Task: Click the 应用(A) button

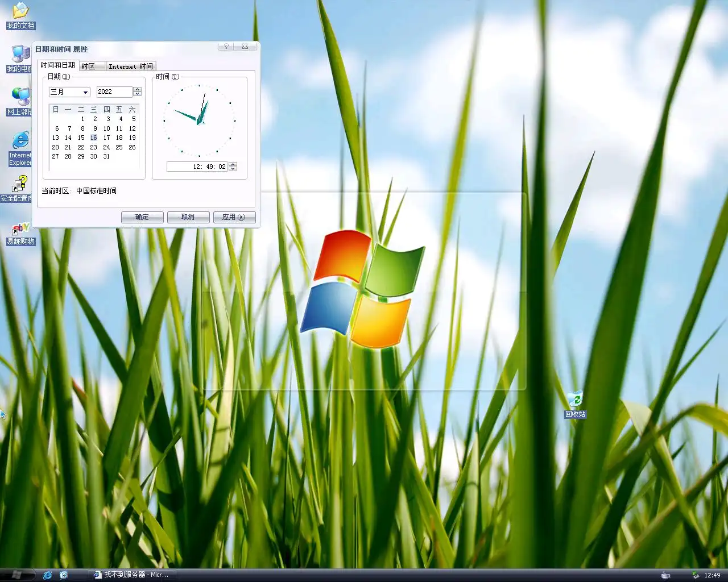Action: 234,217
